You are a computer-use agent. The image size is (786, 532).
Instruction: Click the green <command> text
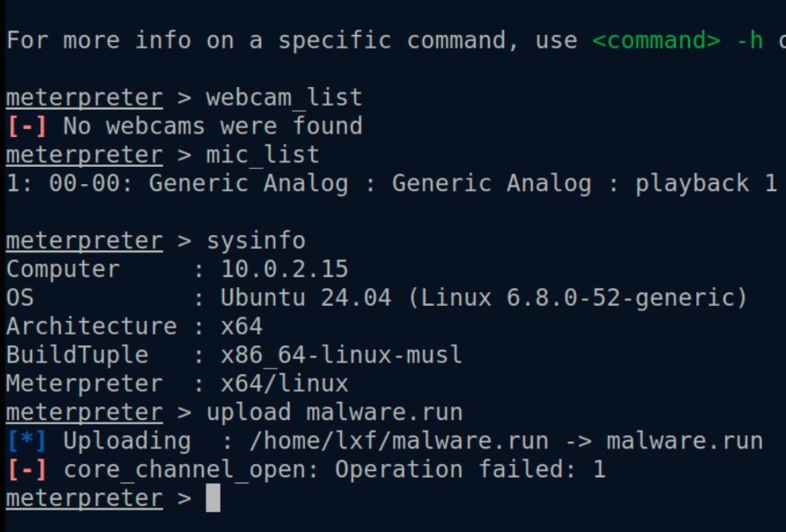coord(663,40)
